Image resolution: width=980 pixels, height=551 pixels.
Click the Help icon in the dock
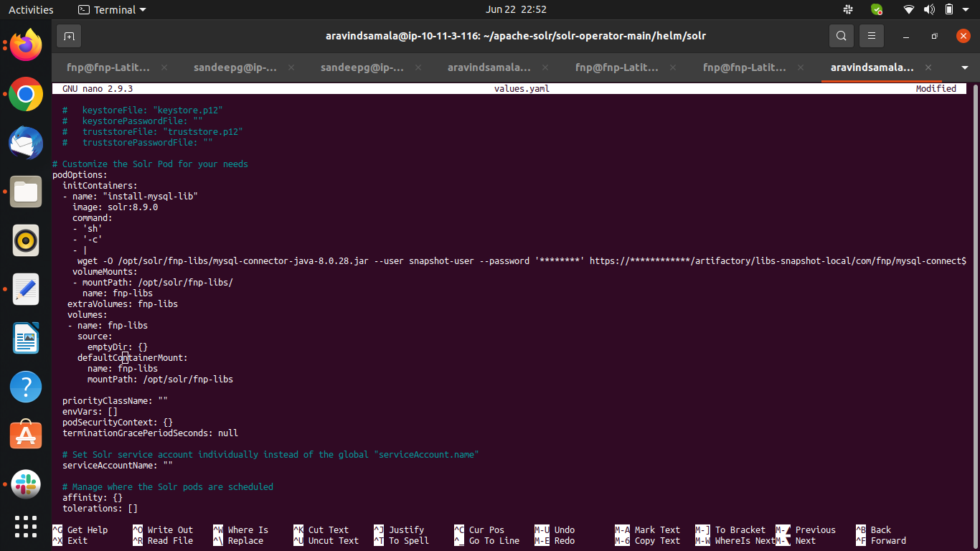tap(25, 386)
